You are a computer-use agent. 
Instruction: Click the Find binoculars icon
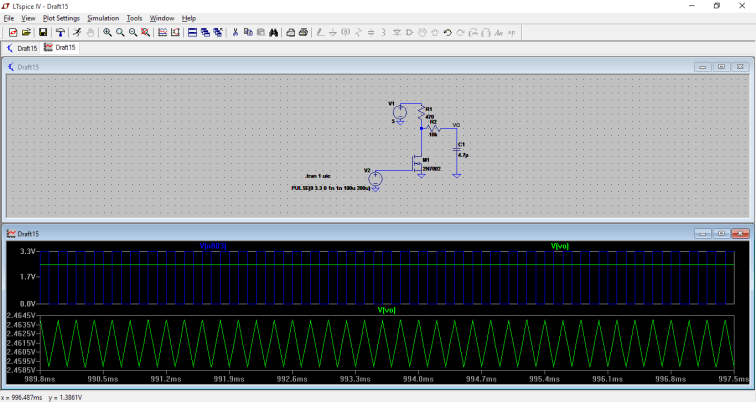point(274,32)
